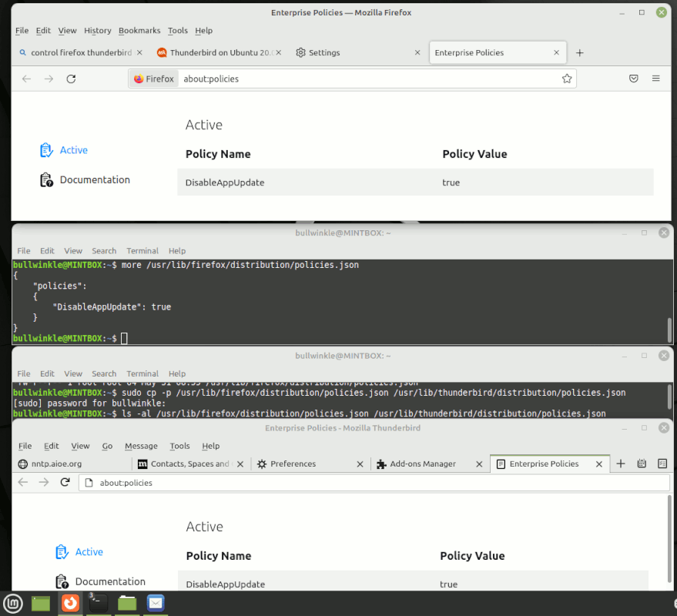The width and height of the screenshot is (677, 616).
Task: Reload the Firefox about:policies page
Action: click(x=71, y=79)
